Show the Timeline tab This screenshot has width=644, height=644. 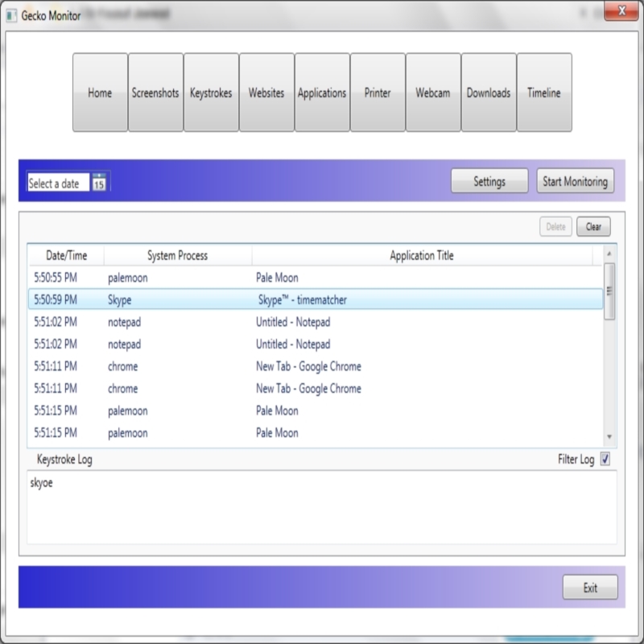(544, 93)
